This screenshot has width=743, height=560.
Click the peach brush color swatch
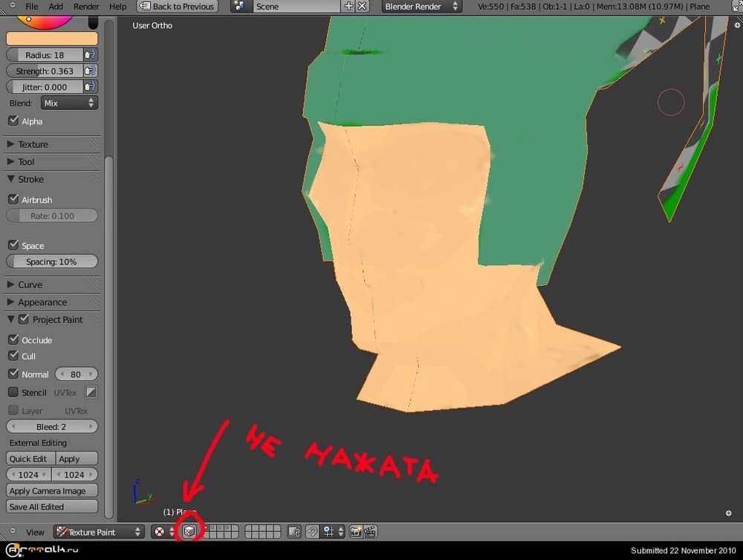point(52,39)
